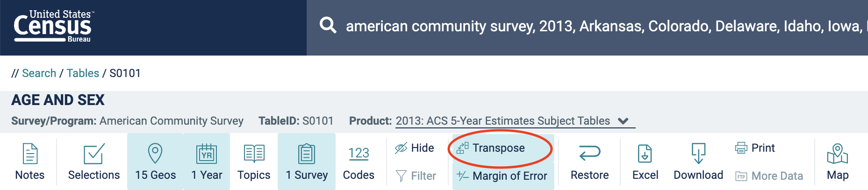Viewport: 868px width, 190px height.
Task: Toggle Margin of Error columns
Action: point(503,176)
